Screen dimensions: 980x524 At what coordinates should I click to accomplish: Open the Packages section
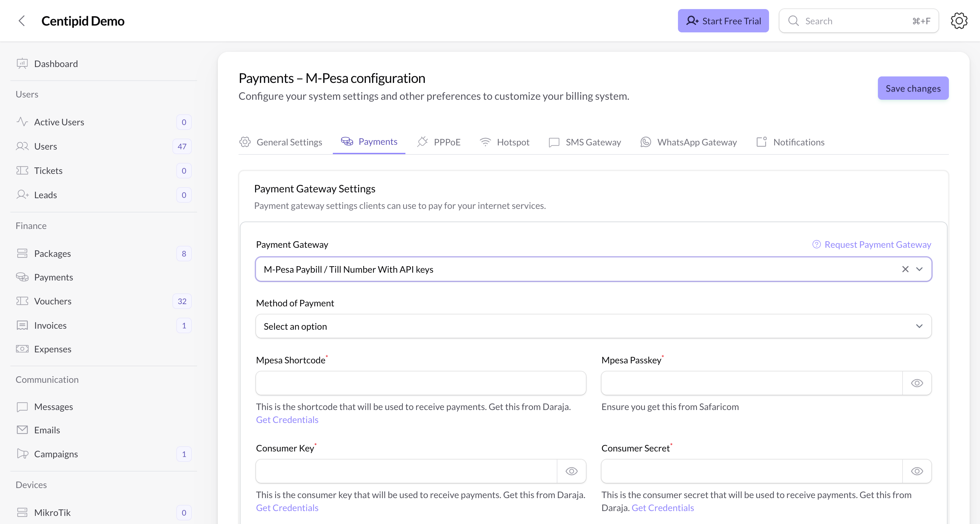point(52,253)
